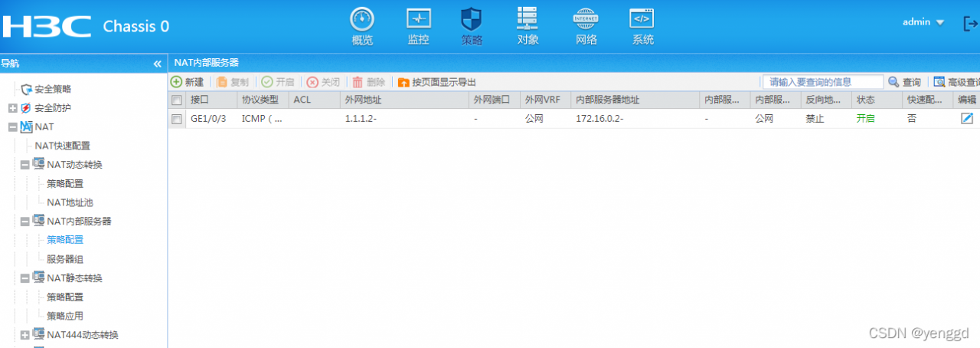Click the 删除 delete toolbar button
This screenshot has height=348, width=980.
[369, 82]
